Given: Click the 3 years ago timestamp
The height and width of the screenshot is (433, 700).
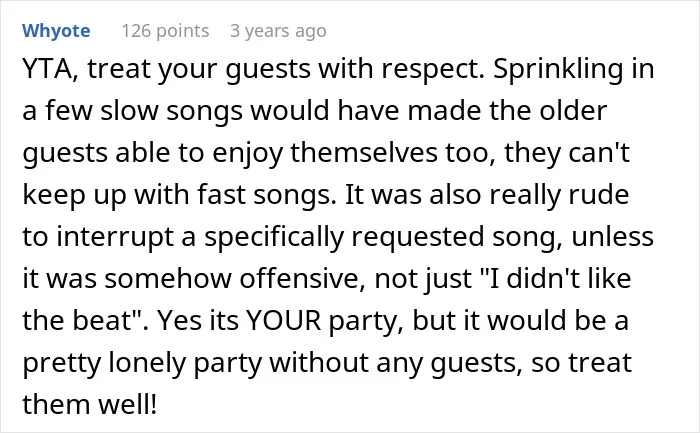Looking at the screenshot, I should pyautogui.click(x=278, y=31).
